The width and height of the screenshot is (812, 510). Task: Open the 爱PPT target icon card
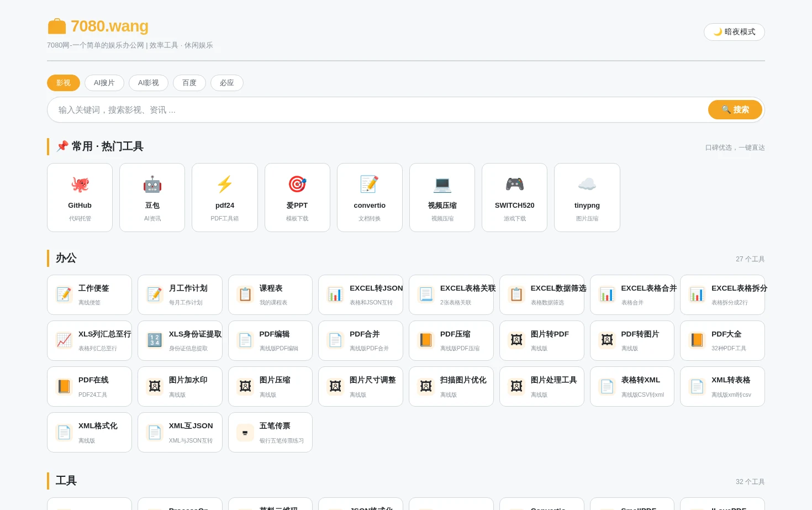point(297,197)
